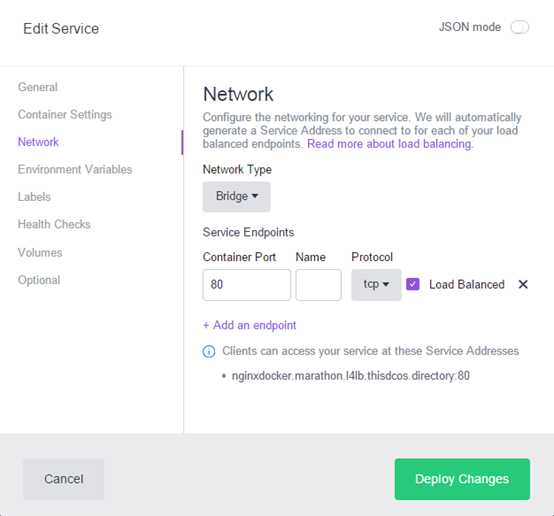Select the Network sidebar item
Image resolution: width=554 pixels, height=516 pixels.
click(38, 142)
